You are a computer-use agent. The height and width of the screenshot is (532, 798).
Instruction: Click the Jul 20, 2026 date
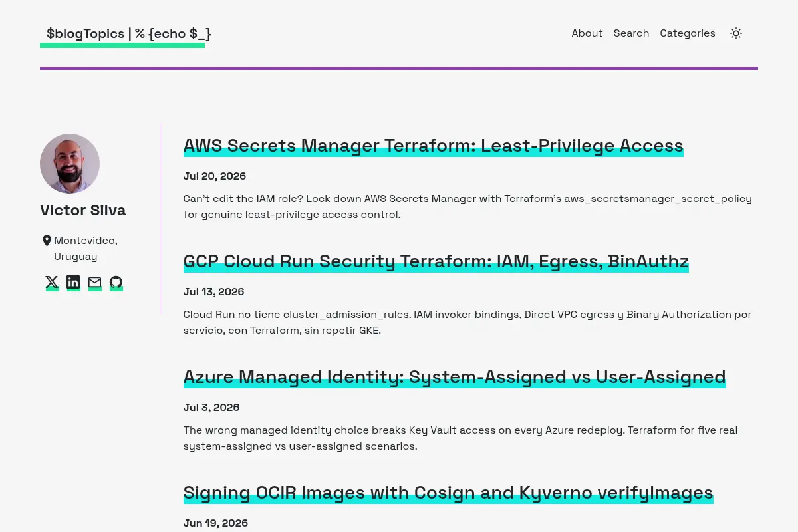215,176
